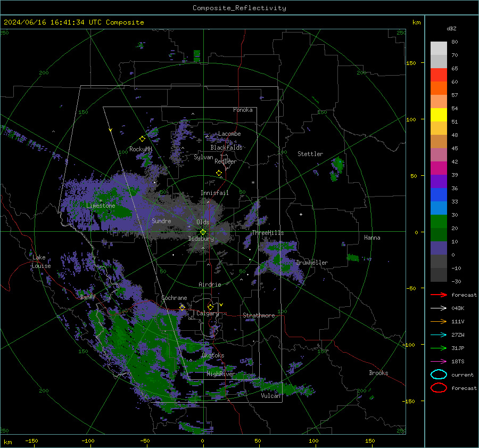Click the yellow km label at top right
The width and height of the screenshot is (479, 448).
coord(416,22)
